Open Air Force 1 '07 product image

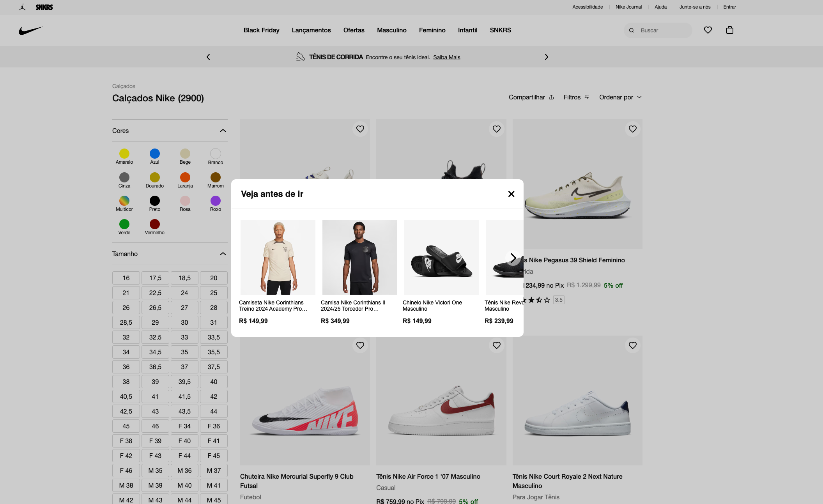(x=441, y=400)
